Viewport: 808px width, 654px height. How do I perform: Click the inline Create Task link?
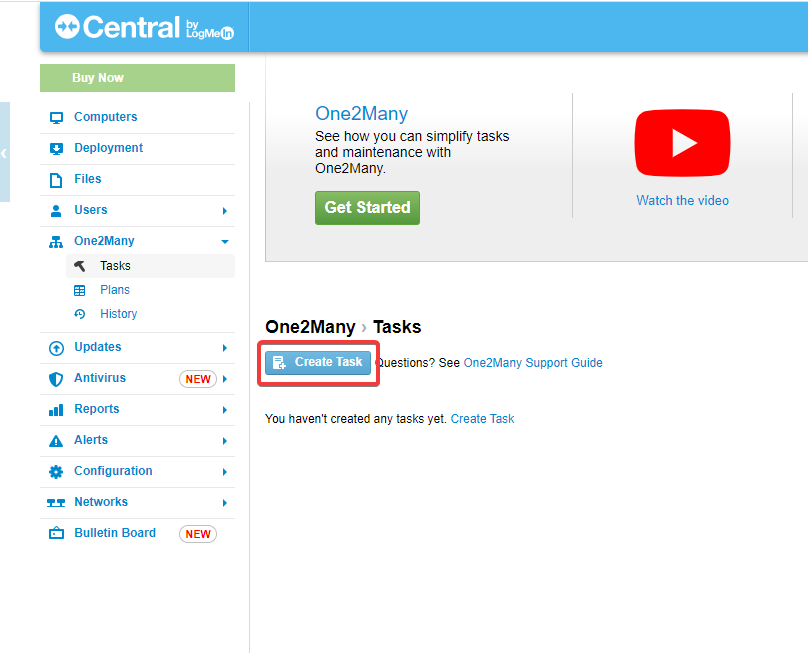482,419
